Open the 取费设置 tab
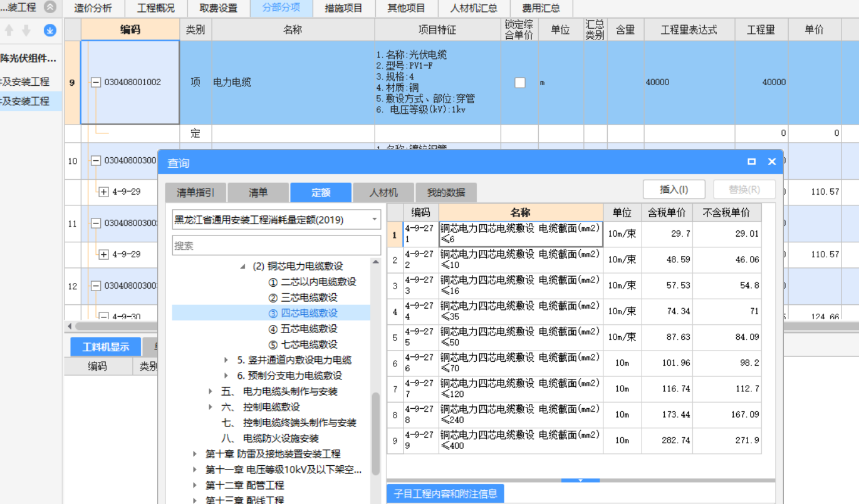This screenshot has width=859, height=504. pyautogui.click(x=219, y=8)
